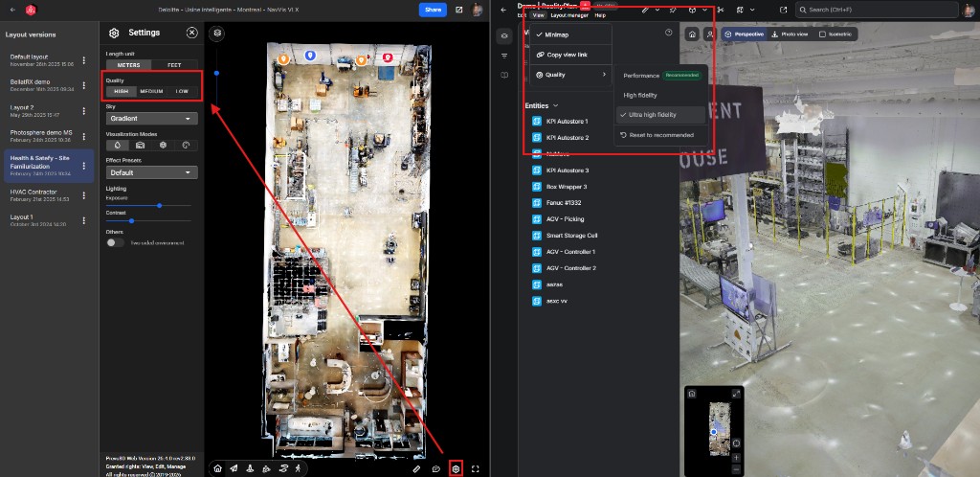Select METERS as length unit
Viewport: 980px width, 477px height.
click(x=129, y=65)
